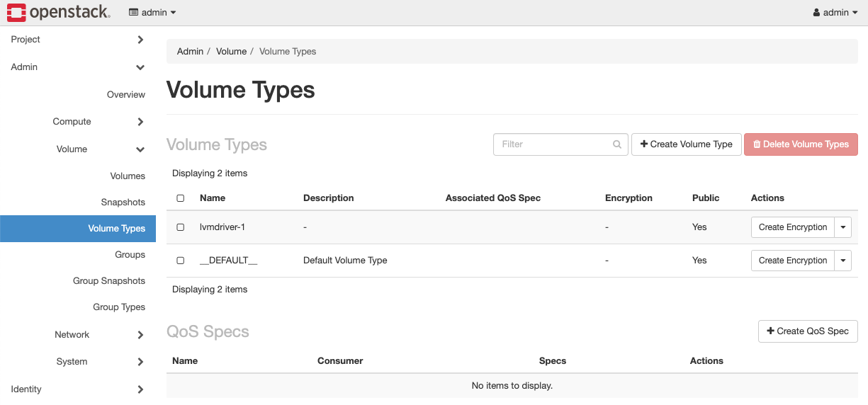
Task: Toggle the select-all checkbox in table header
Action: 181,198
